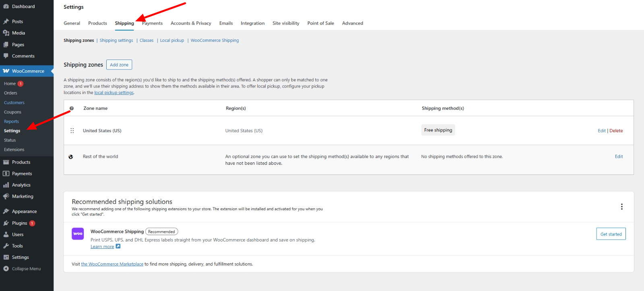Open the Shipping settings subsection link
644x291 pixels.
[116, 41]
